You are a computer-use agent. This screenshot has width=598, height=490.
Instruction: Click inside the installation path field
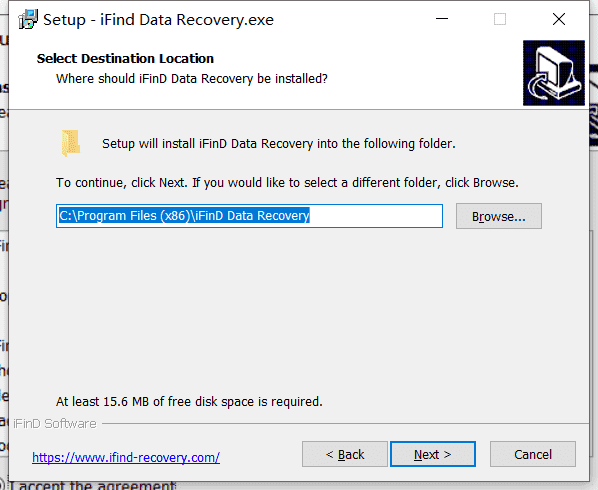tap(249, 216)
